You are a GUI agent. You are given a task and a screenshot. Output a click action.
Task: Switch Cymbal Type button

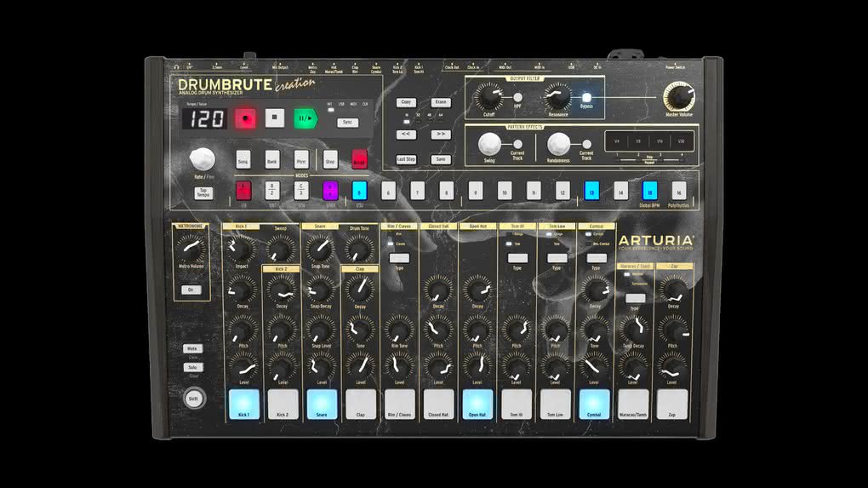pos(597,258)
